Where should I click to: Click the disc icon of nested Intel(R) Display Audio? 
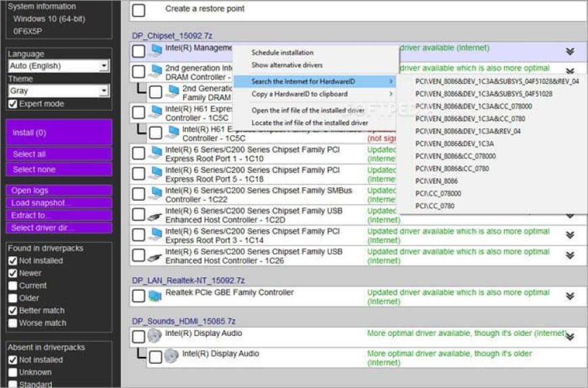point(172,356)
